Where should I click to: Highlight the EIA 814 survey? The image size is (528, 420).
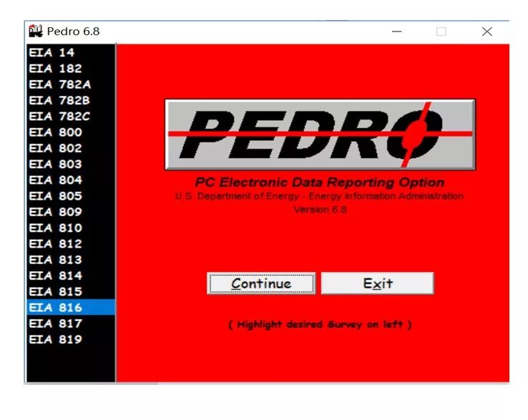(71, 275)
